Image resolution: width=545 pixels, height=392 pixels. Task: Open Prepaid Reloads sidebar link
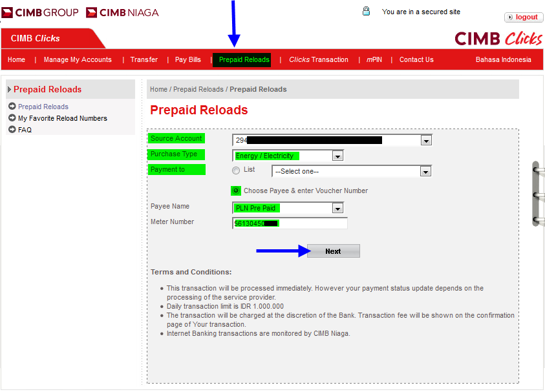[x=43, y=107]
